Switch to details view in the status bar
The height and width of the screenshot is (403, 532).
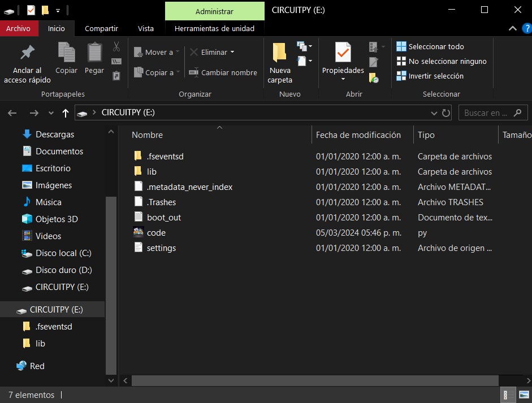507,395
